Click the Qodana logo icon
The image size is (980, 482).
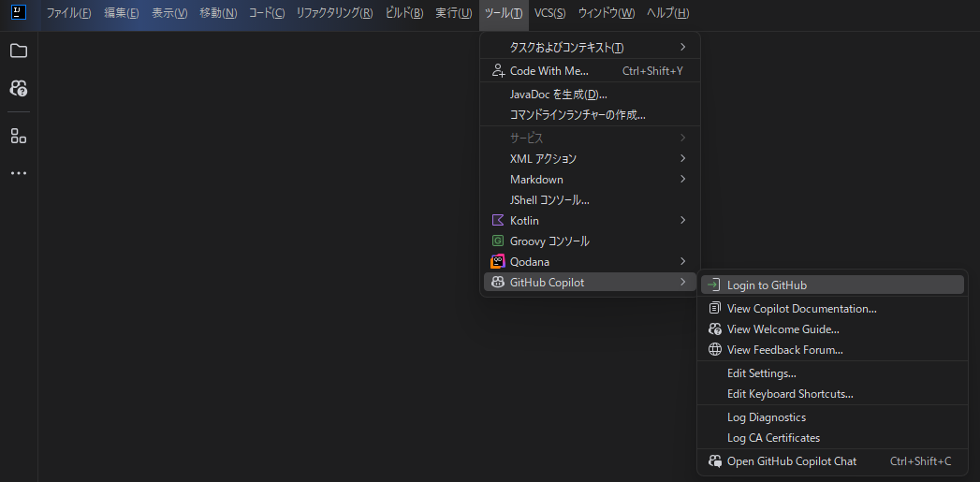click(498, 262)
